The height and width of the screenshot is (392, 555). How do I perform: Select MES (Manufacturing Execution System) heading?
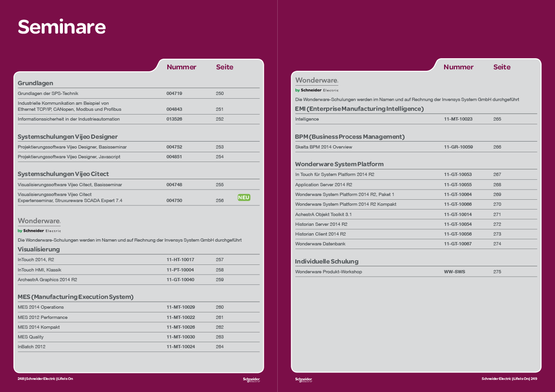[x=75, y=297]
